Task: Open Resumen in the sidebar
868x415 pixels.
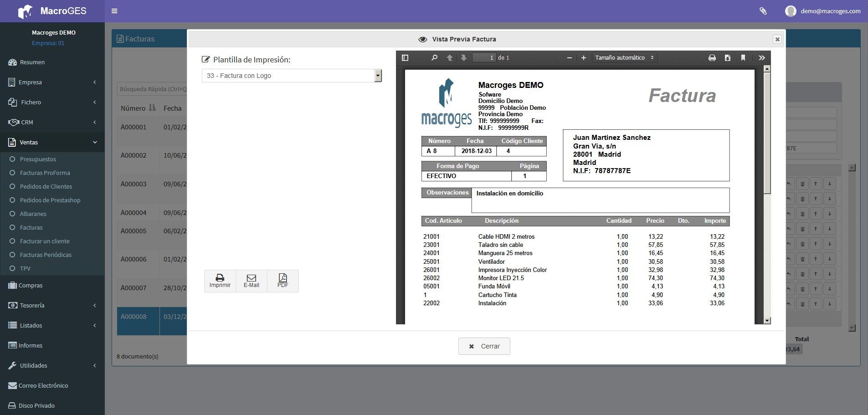Action: point(52,62)
